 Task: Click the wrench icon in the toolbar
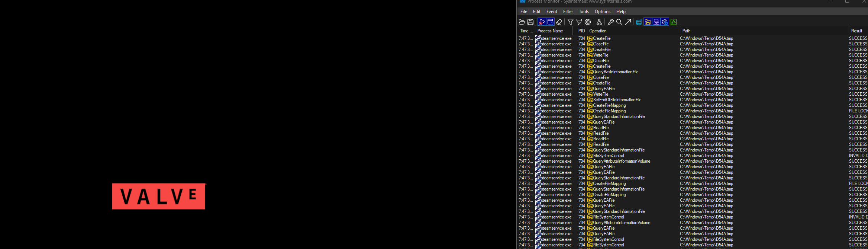[x=611, y=22]
